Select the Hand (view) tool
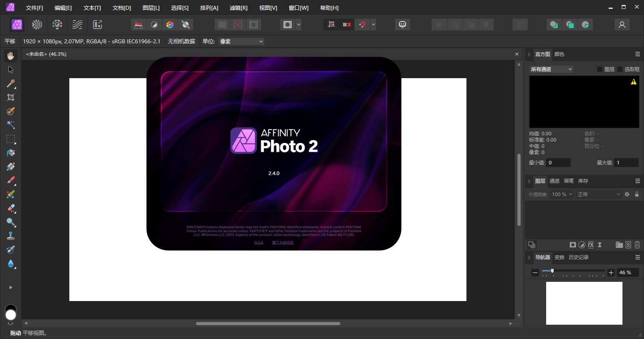 11,56
